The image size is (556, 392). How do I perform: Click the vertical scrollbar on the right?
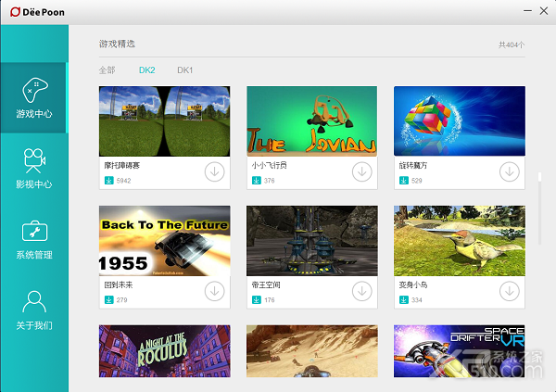(539, 209)
